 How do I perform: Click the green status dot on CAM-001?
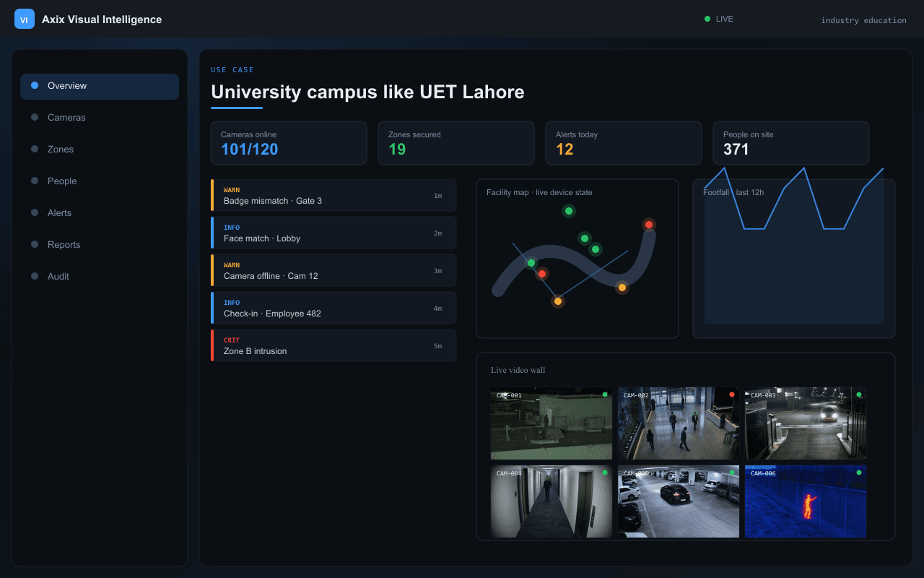tap(604, 394)
